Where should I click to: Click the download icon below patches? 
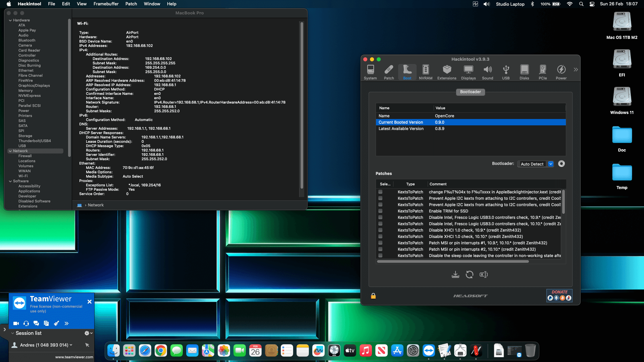pos(455,275)
